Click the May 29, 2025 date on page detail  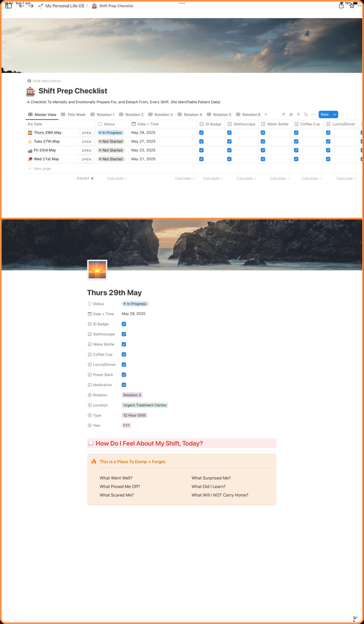[x=133, y=314]
